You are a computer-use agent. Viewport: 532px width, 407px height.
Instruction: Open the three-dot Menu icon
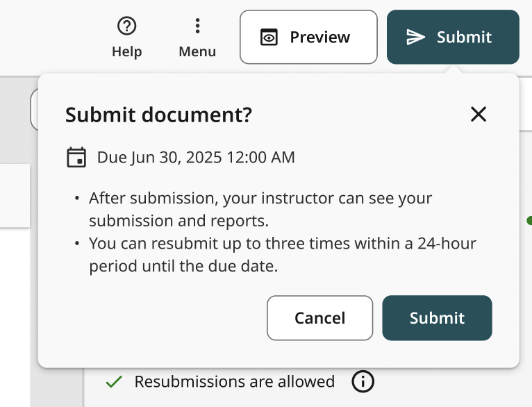pyautogui.click(x=197, y=26)
